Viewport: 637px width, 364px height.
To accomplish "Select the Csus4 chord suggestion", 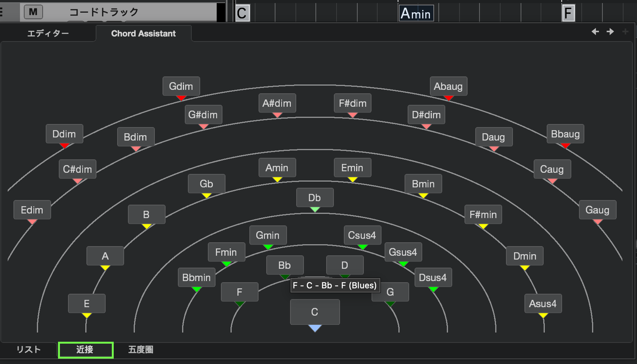I will point(362,235).
